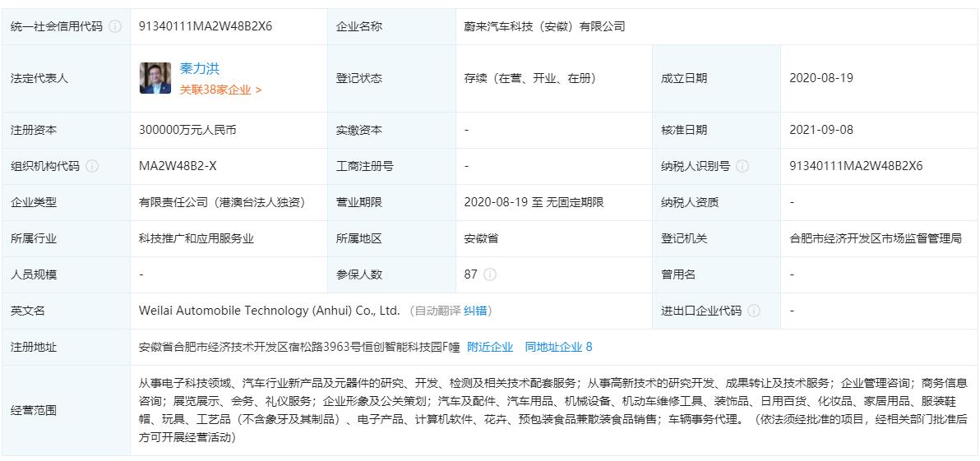980x461 pixels.
Task: Click the （自动翻译 note after English name
Action: pos(435,311)
